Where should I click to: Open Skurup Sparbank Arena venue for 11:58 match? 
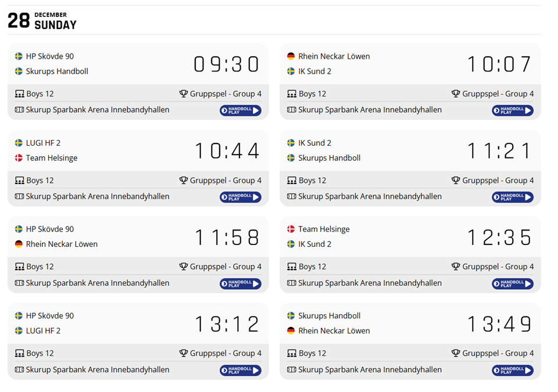[x=98, y=283]
